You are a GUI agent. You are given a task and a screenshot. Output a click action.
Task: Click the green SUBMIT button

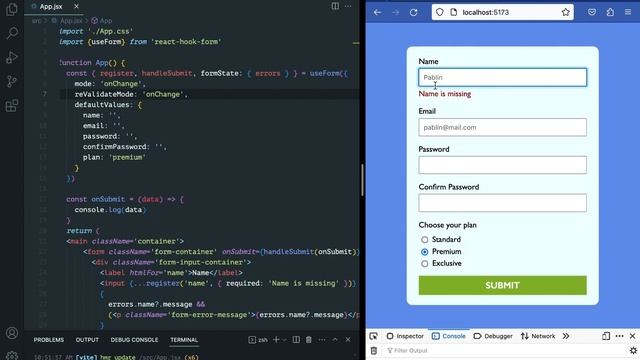[x=502, y=285]
